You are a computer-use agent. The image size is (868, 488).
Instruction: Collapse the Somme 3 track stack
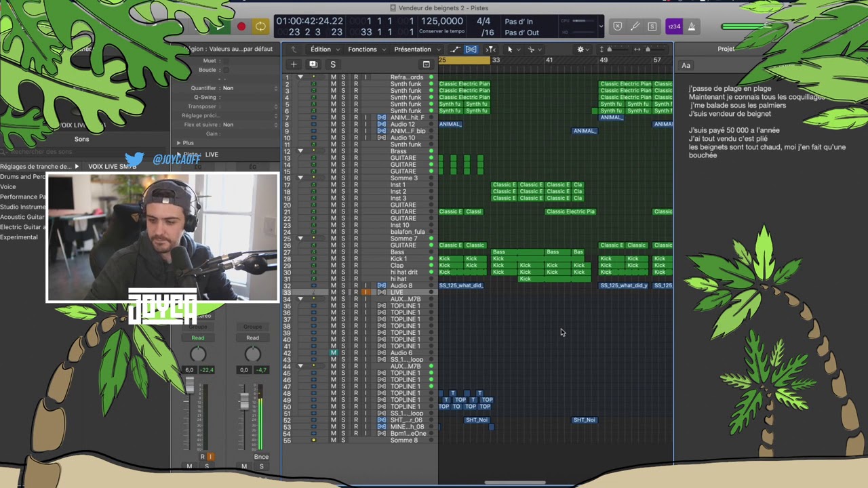pyautogui.click(x=300, y=178)
